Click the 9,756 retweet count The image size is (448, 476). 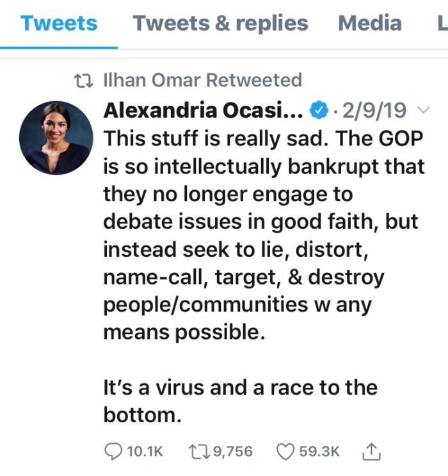coord(232,452)
